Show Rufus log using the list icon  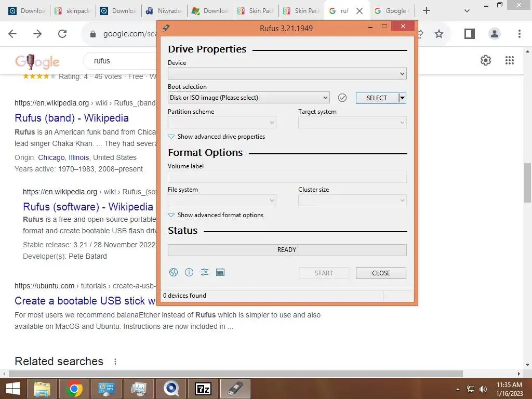point(220,272)
